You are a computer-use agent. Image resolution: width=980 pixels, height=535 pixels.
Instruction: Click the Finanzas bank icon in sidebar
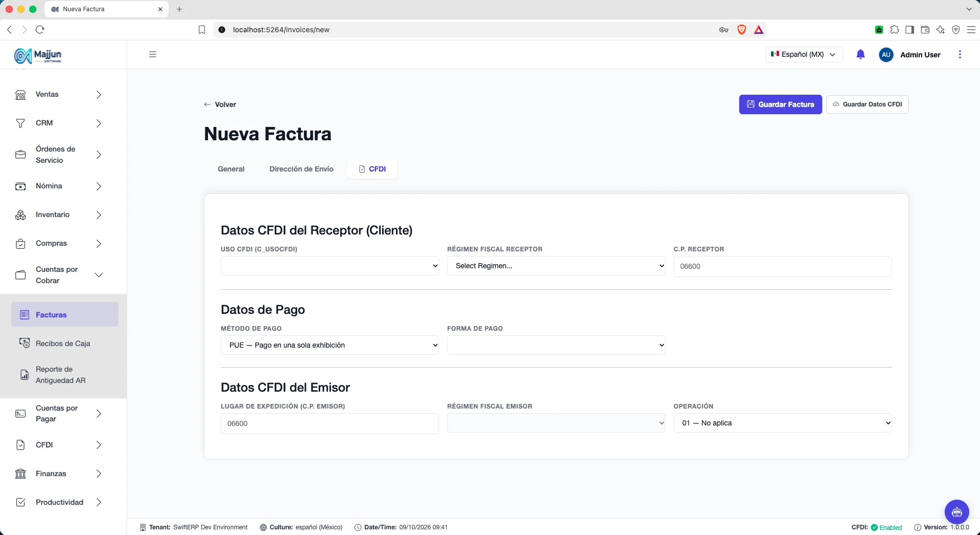tap(20, 474)
